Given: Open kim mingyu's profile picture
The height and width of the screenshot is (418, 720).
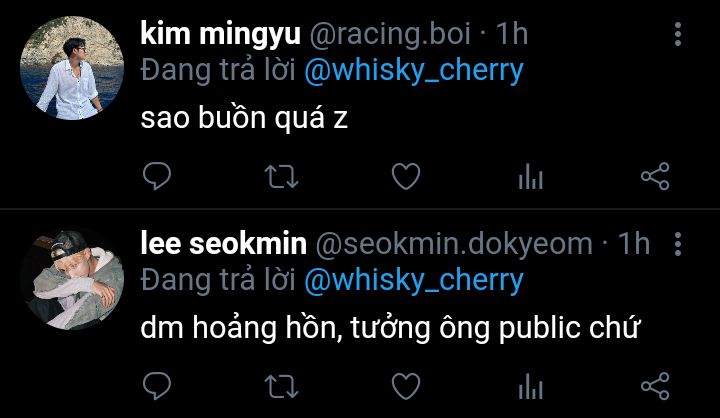Looking at the screenshot, I should (x=72, y=68).
